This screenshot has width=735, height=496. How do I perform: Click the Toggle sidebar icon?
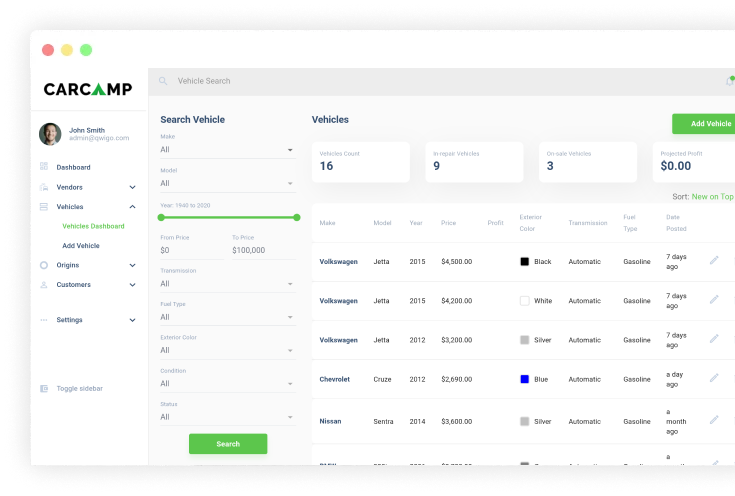point(44,388)
